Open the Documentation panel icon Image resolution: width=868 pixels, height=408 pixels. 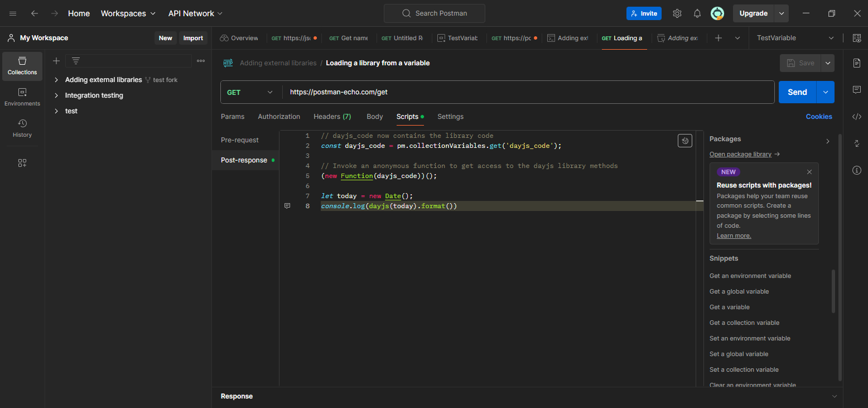click(857, 63)
